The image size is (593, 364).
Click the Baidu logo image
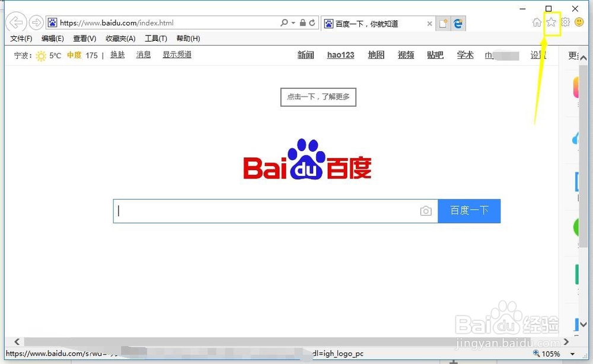(307, 159)
